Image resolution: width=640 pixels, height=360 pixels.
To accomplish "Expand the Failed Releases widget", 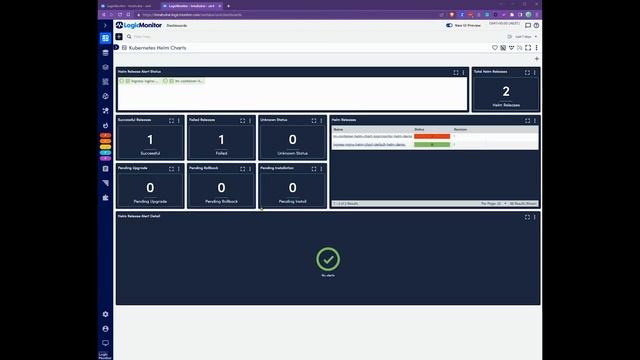I will (x=242, y=120).
